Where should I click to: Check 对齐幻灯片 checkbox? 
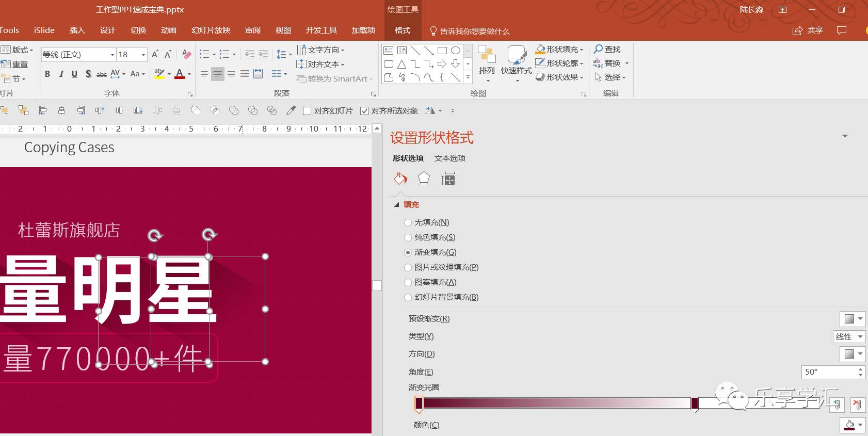(307, 111)
